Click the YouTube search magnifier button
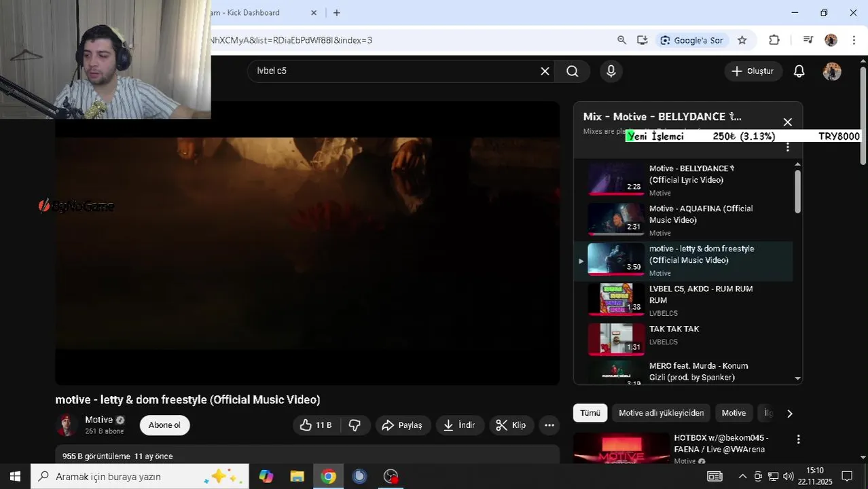This screenshot has width=868, height=489. [573, 71]
